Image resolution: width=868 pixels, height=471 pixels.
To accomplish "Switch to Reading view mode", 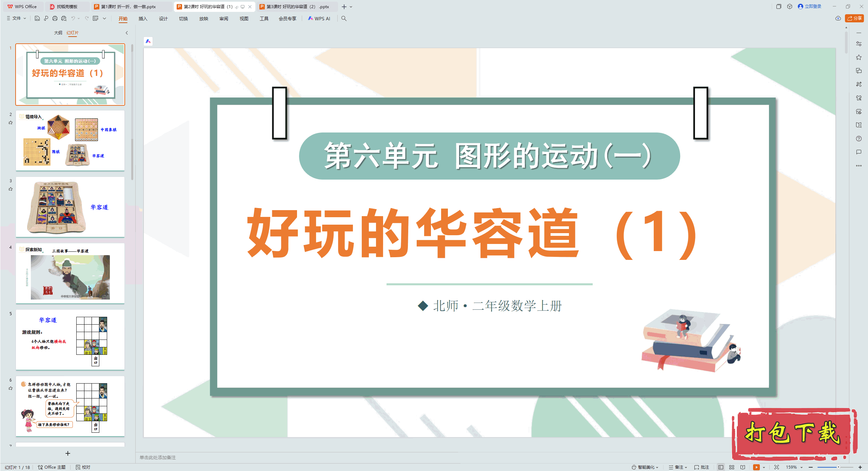I will [743, 467].
